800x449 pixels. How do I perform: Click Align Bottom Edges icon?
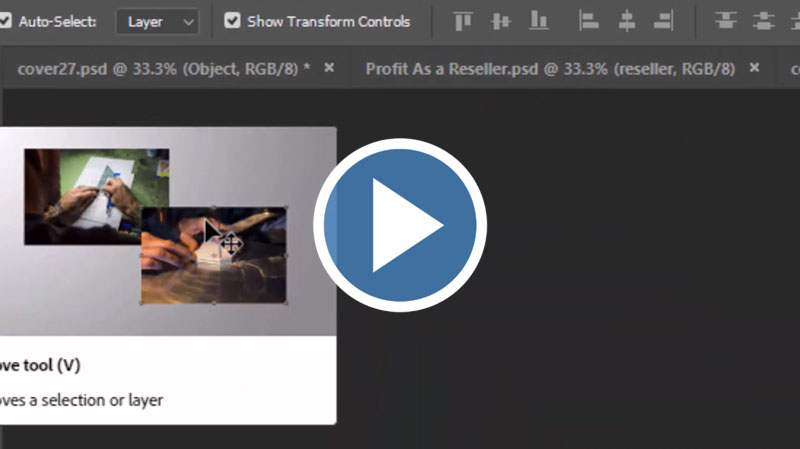[539, 20]
